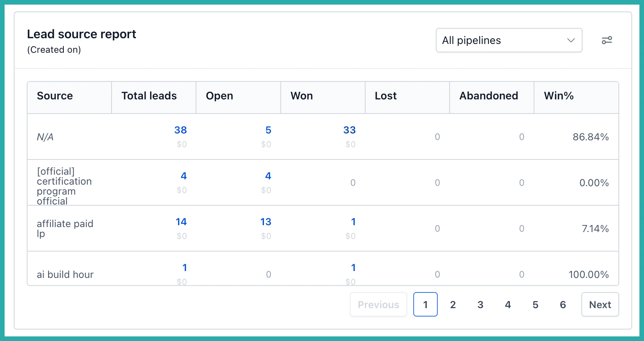This screenshot has height=341, width=644.
Task: Open 1 won lead for affiliate paid lp
Action: click(353, 222)
